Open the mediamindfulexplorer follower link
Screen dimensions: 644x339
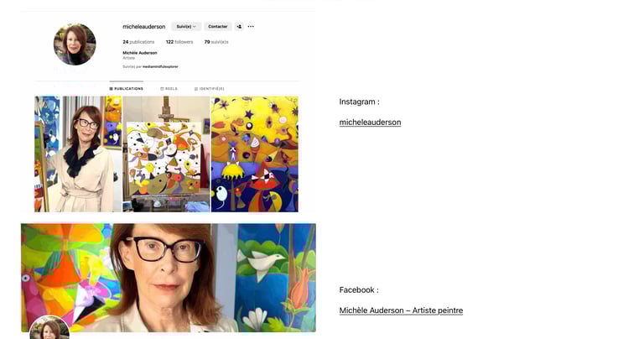pyautogui.click(x=161, y=66)
